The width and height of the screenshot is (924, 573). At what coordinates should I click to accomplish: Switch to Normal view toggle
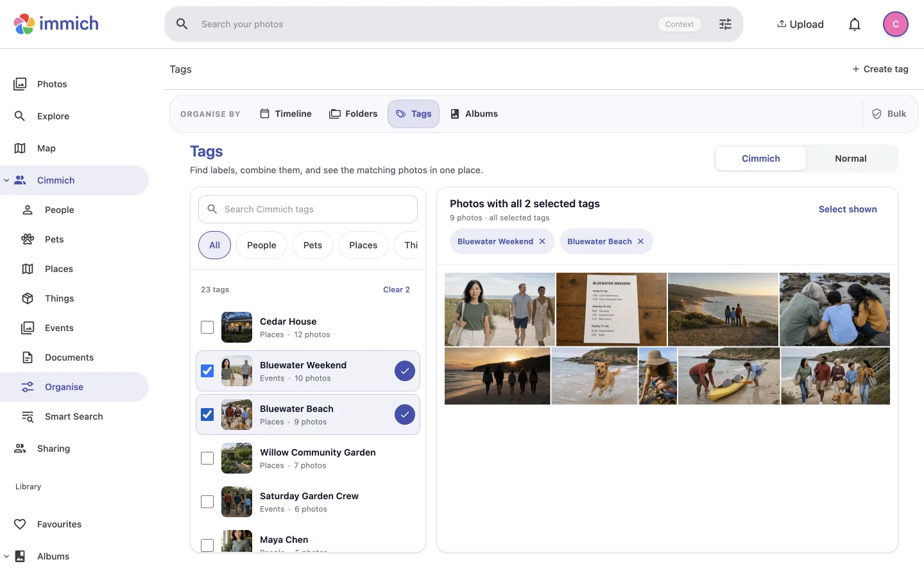pyautogui.click(x=851, y=158)
